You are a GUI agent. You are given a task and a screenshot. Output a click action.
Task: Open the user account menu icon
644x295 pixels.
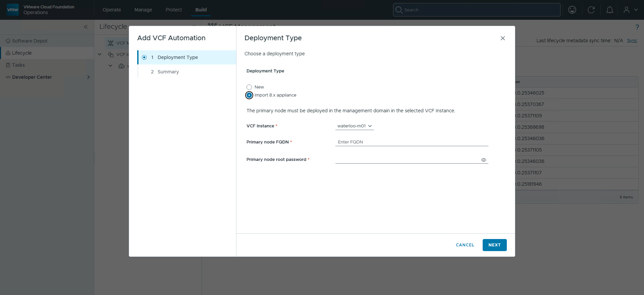(x=626, y=10)
